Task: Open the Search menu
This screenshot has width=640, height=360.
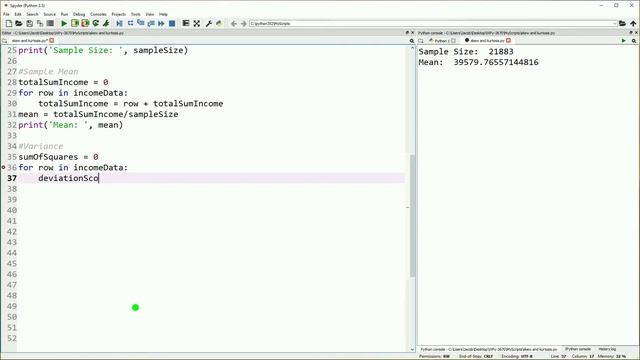Action: pos(32,14)
